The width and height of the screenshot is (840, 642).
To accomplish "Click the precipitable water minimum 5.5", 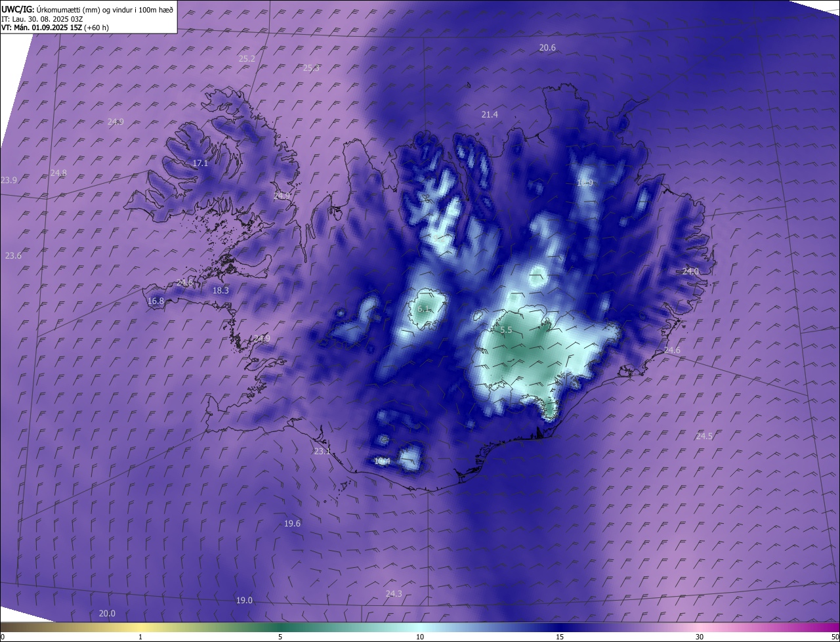I will point(506,331).
